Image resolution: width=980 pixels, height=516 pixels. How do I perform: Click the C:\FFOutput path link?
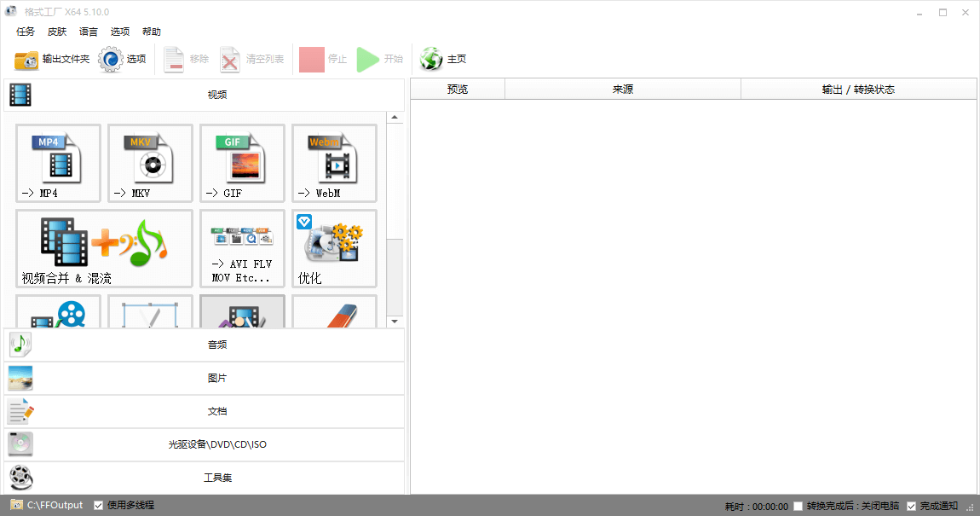[x=55, y=505]
